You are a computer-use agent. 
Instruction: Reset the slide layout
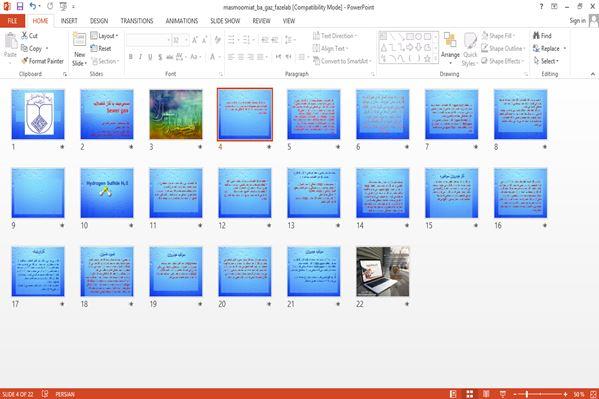click(x=101, y=49)
